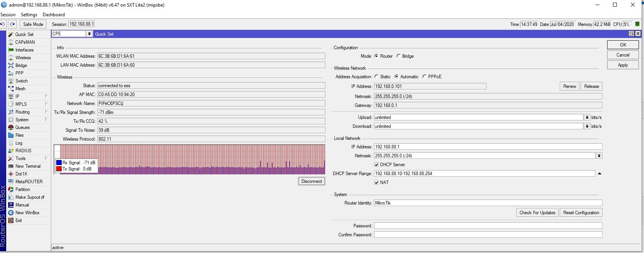The height and width of the screenshot is (253, 644).
Task: Click the RADIUS sidebar icon
Action: pos(11,151)
